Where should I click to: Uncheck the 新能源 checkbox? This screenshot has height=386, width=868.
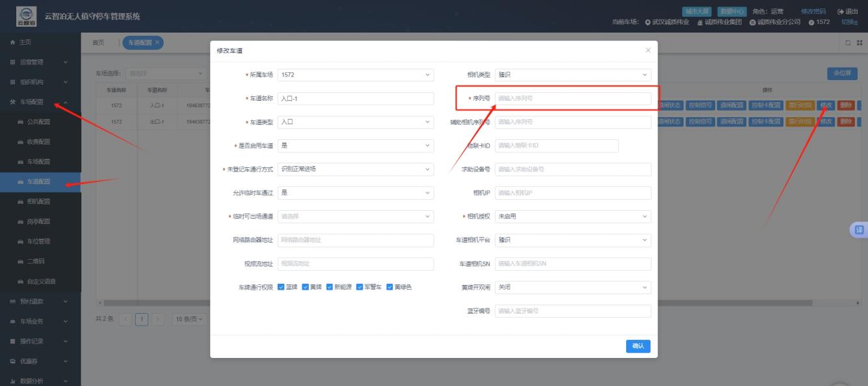tap(330, 287)
